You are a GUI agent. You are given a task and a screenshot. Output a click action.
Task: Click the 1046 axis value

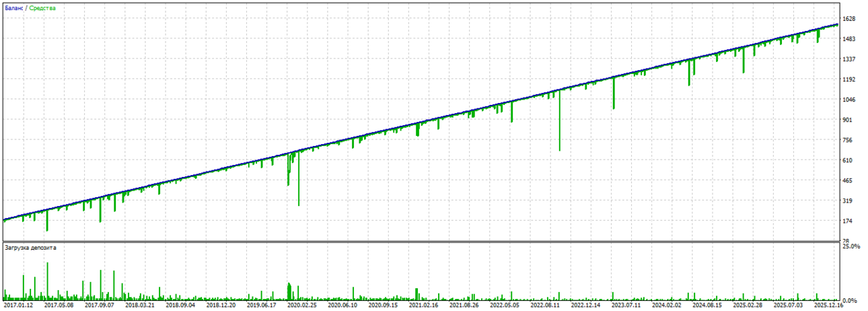click(x=849, y=100)
